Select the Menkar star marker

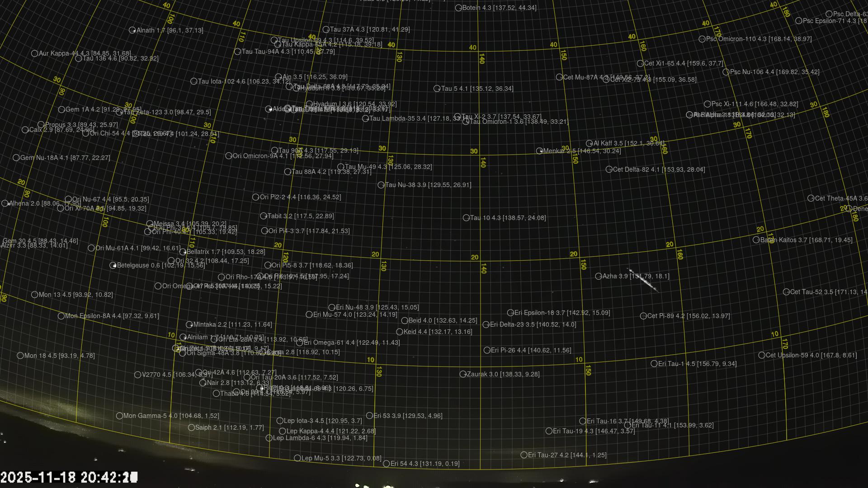(539, 151)
